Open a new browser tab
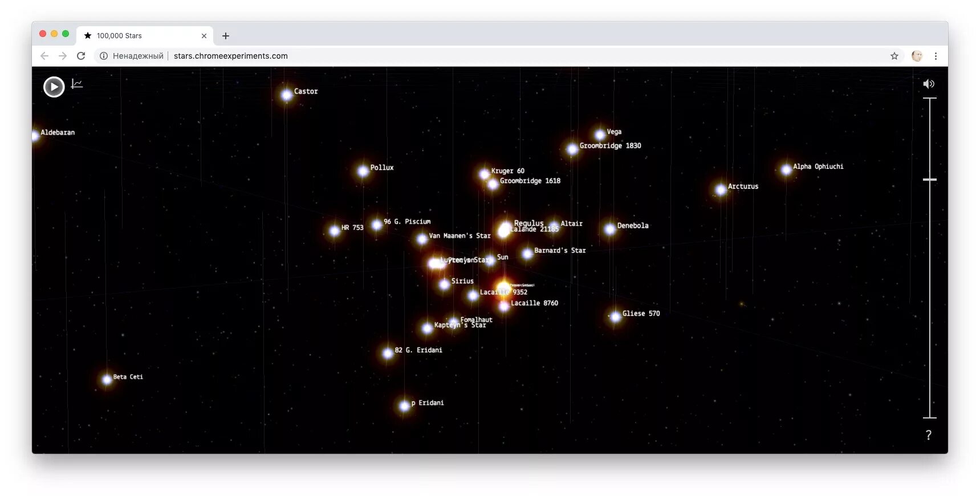This screenshot has height=496, width=980. [226, 35]
